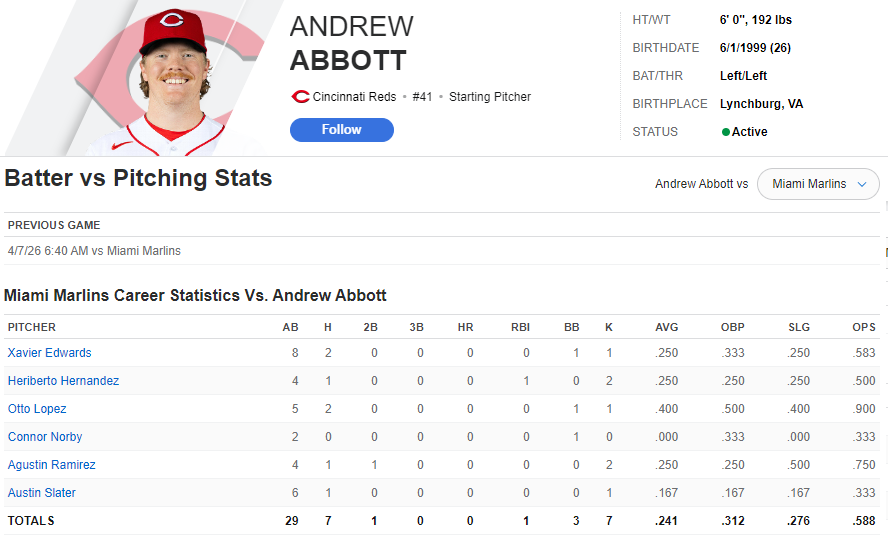888x536 pixels.
Task: View Agustin Ramirez player link
Action: (x=50, y=465)
